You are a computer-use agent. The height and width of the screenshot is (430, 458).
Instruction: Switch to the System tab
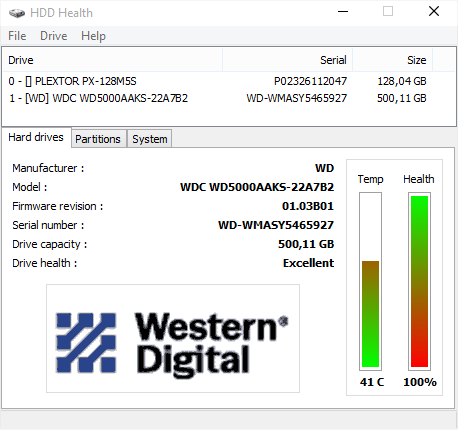(150, 139)
